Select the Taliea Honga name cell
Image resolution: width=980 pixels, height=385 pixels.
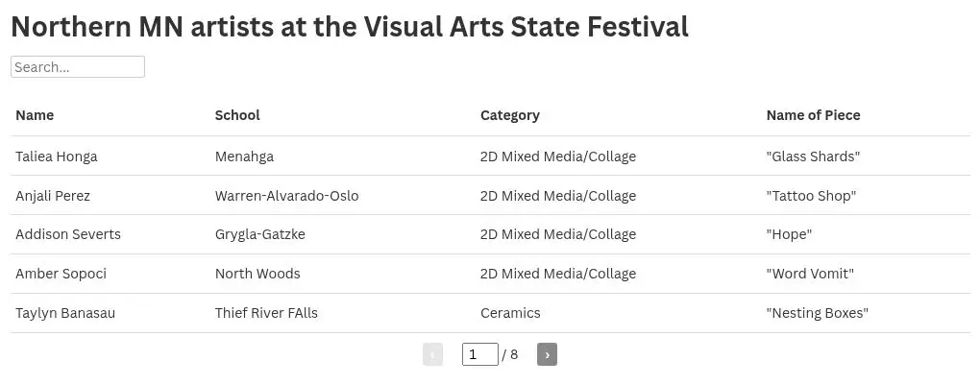[x=57, y=156]
